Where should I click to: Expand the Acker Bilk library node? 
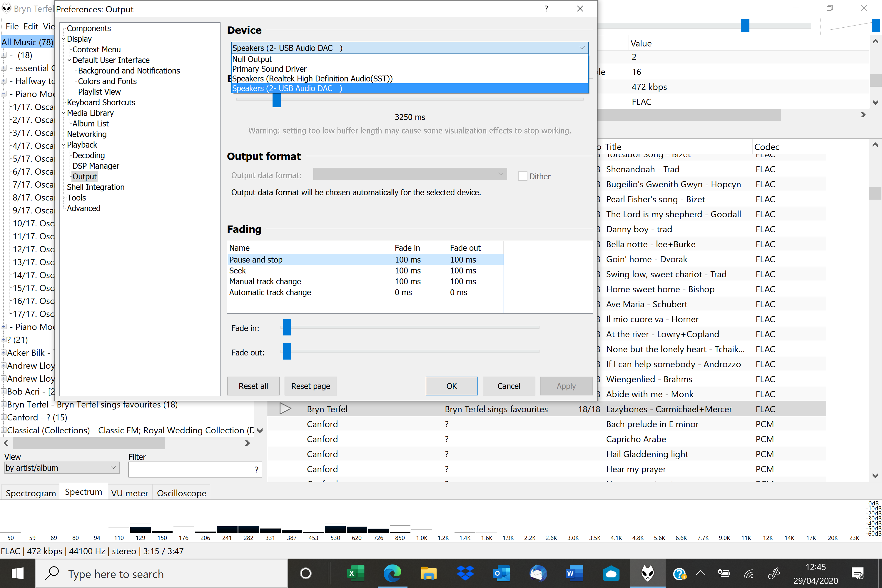coord(4,352)
